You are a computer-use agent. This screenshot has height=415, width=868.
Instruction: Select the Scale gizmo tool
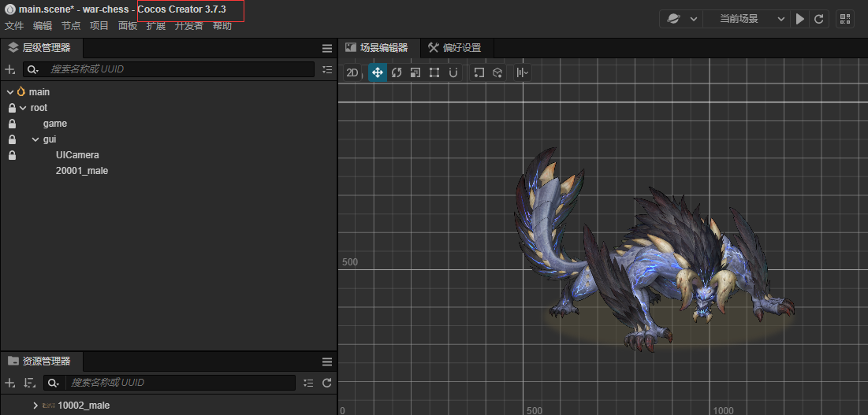(415, 72)
